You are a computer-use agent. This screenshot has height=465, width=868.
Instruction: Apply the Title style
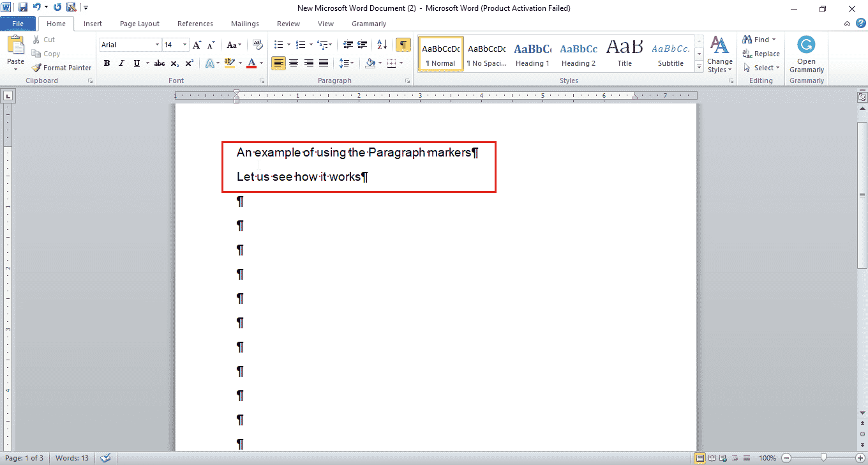[x=625, y=54]
